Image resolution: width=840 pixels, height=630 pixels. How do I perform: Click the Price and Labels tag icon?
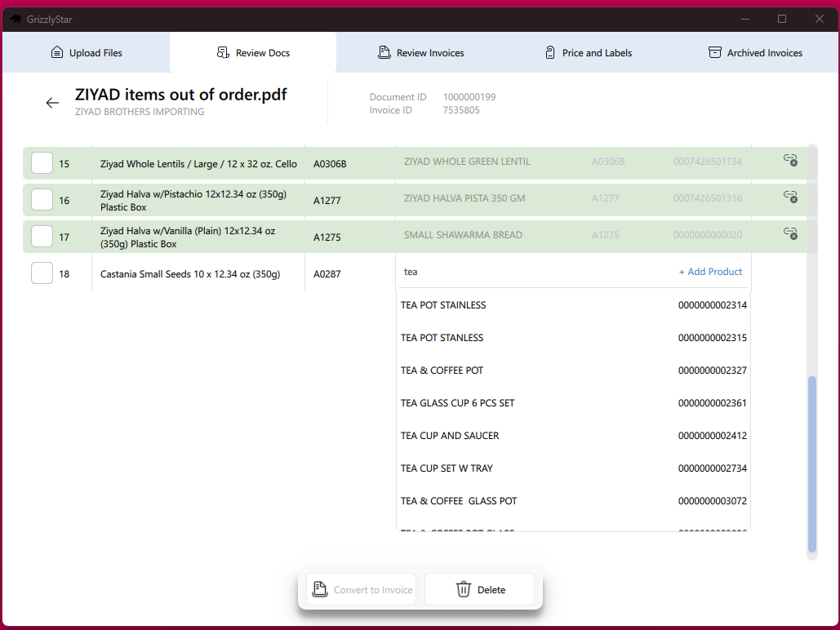tap(549, 52)
